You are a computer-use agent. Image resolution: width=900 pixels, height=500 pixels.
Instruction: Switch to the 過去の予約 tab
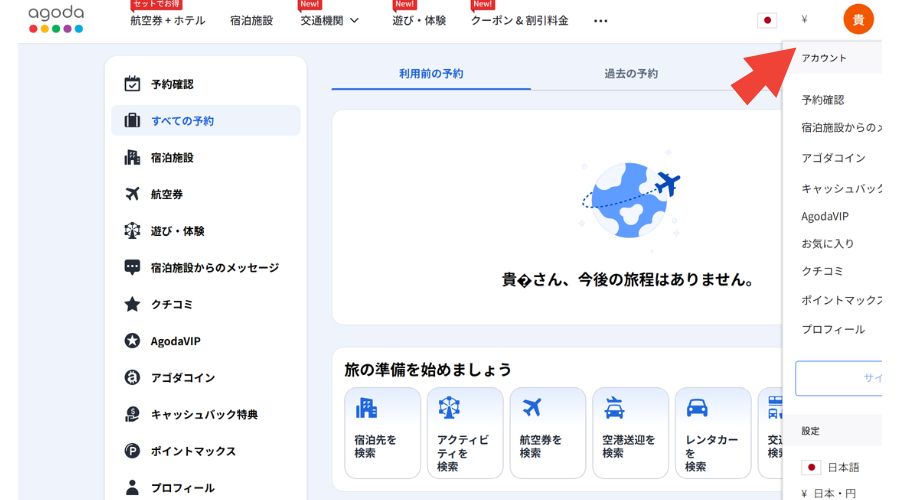(631, 73)
